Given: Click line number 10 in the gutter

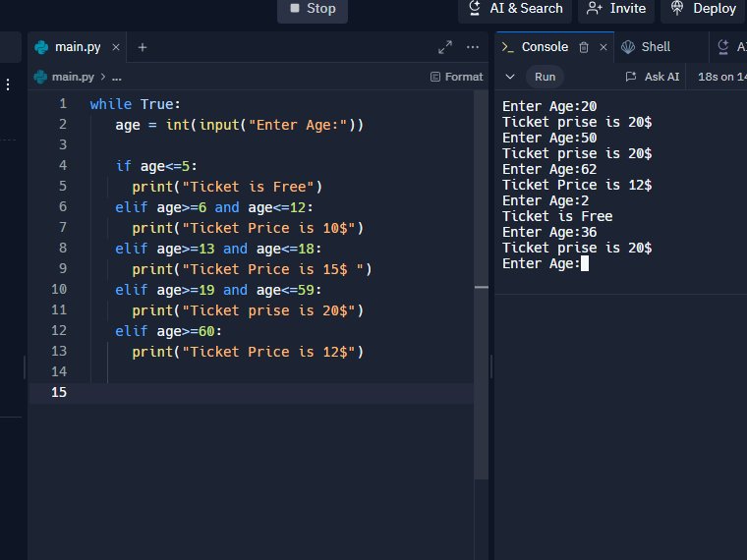Looking at the screenshot, I should pos(59,290).
